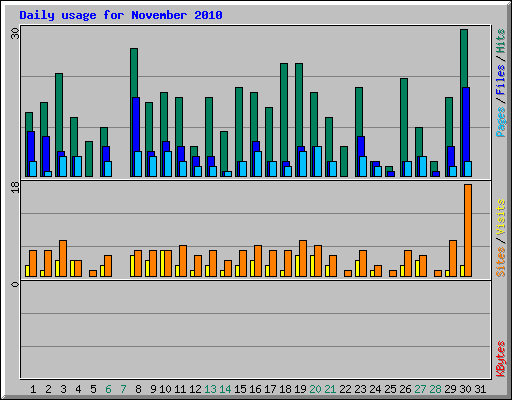The image size is (512, 400).
Task: Select the orange Sites bar for day 19
Action: 303,258
